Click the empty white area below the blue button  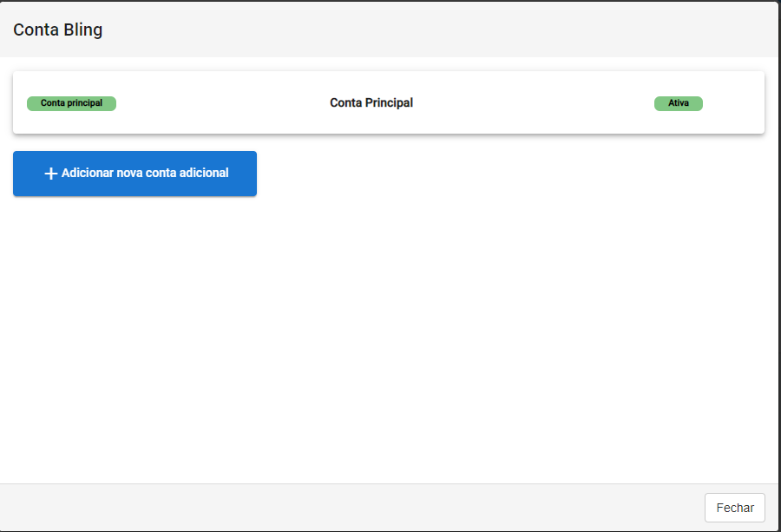(x=389, y=338)
